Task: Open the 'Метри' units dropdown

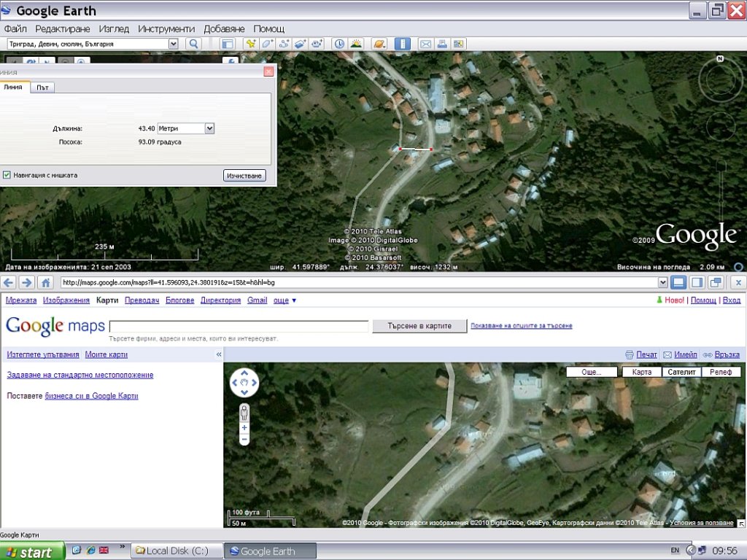Action: 209,128
